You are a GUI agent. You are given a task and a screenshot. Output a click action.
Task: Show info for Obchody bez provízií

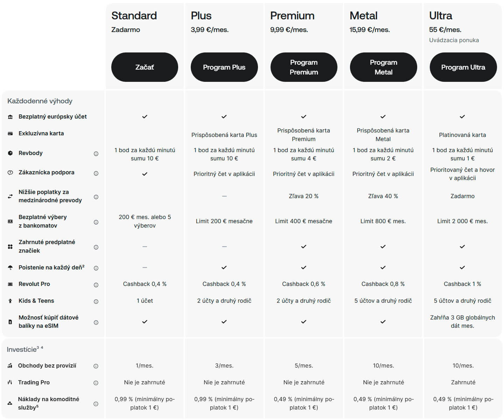[x=96, y=366]
